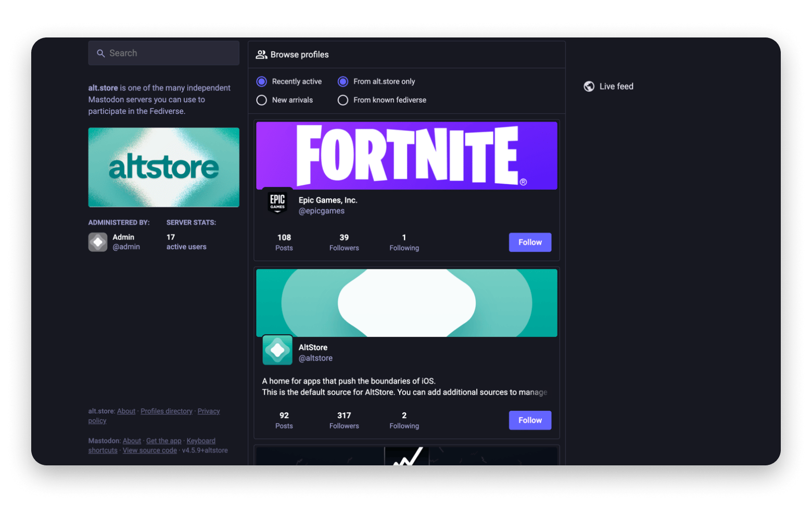This screenshot has width=812, height=507.
Task: Click the @altstore handle
Action: [315, 358]
